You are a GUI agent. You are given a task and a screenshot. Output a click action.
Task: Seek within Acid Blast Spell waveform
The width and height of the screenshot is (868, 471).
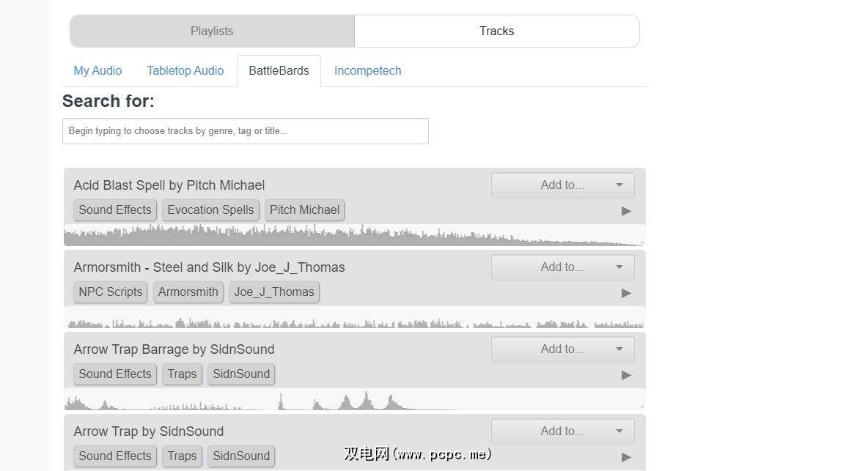point(354,235)
